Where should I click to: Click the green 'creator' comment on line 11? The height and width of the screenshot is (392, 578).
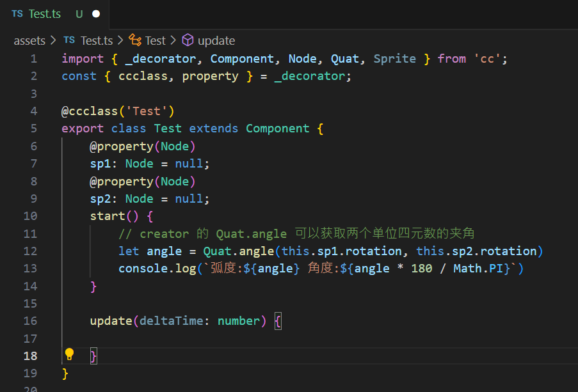[164, 234]
